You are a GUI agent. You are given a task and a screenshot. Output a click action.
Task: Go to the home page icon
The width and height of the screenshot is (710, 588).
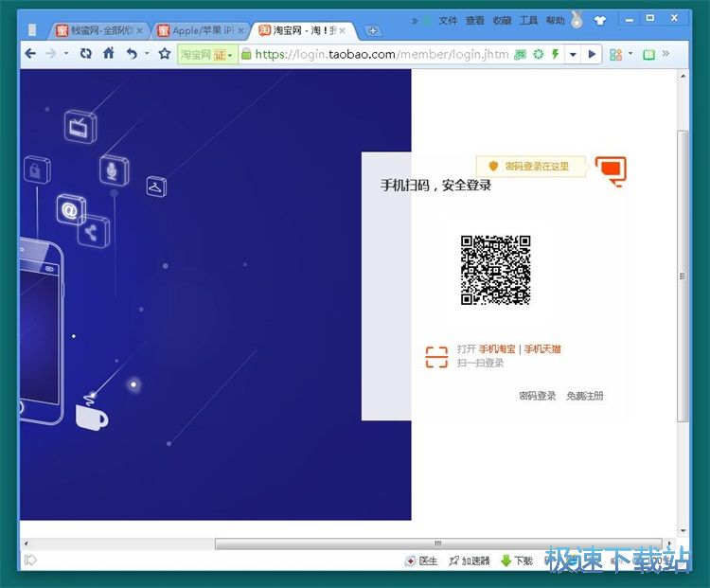pos(109,53)
